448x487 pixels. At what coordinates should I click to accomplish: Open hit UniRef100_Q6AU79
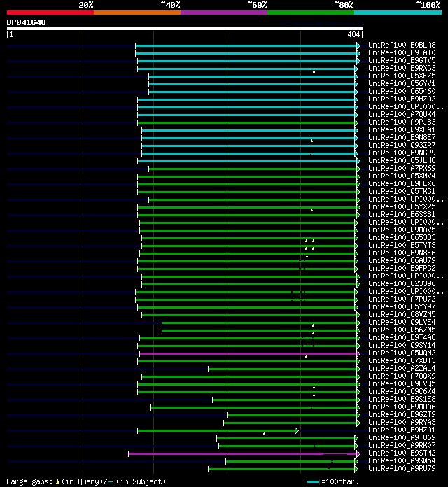click(x=402, y=260)
